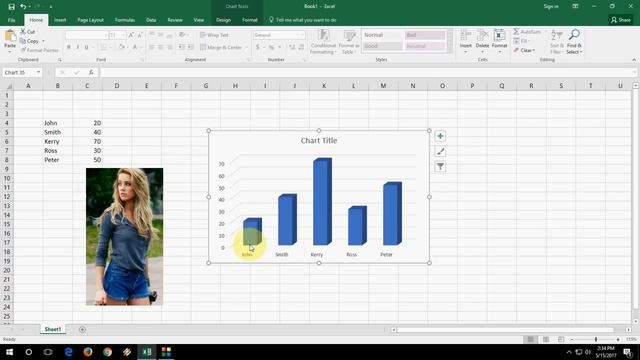Open Chrome from the taskbar
Screen dimensions: 640x360
tap(107, 352)
